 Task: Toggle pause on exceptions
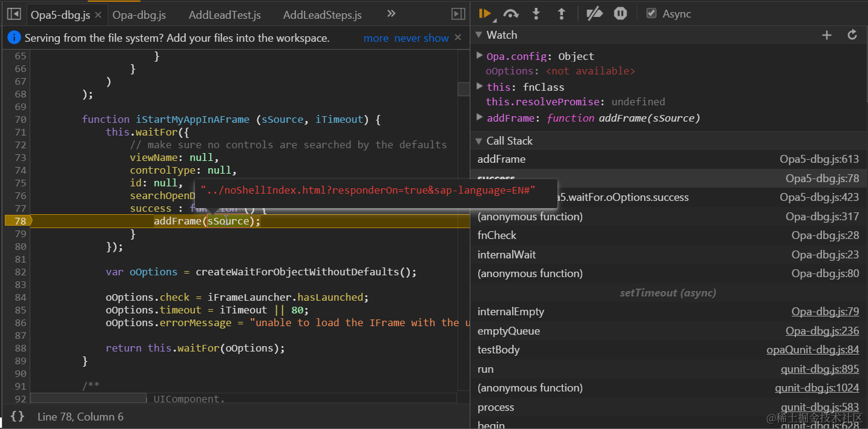[x=620, y=13]
